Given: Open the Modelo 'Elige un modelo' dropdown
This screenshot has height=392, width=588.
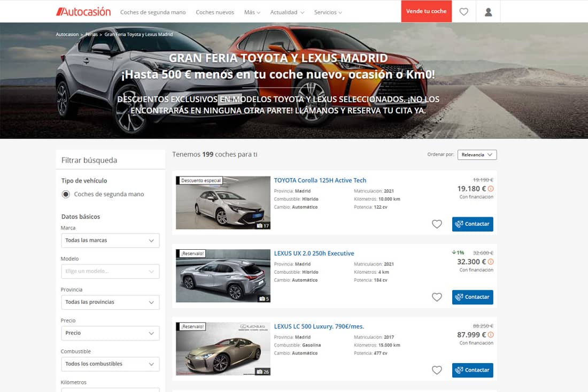Looking at the screenshot, I should coord(110,271).
